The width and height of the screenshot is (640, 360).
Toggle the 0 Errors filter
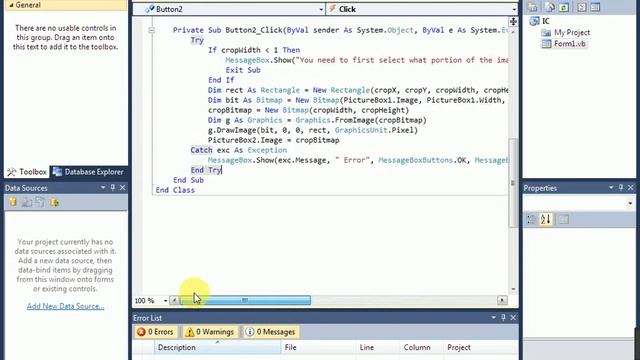[x=156, y=332]
